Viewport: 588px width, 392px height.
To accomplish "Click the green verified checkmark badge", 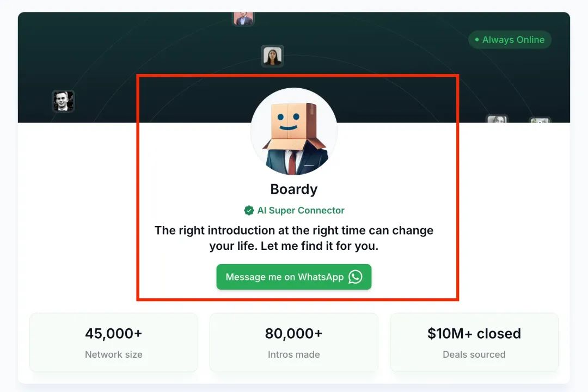I will pyautogui.click(x=249, y=211).
